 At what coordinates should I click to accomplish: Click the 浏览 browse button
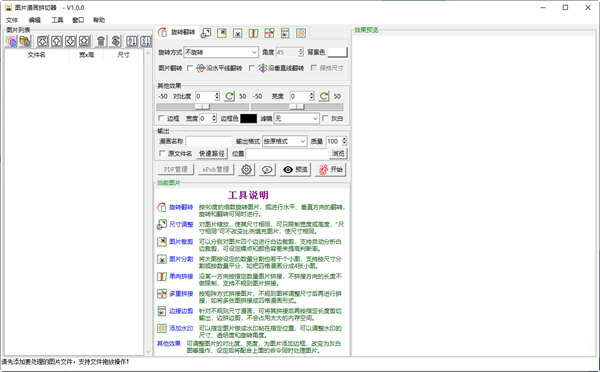338,153
